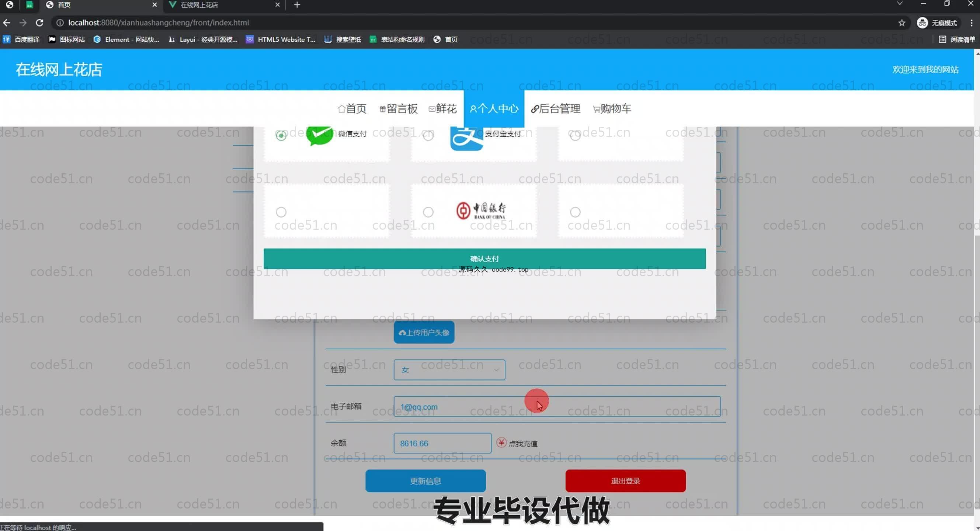Bookmark this page with the star icon

pos(901,23)
